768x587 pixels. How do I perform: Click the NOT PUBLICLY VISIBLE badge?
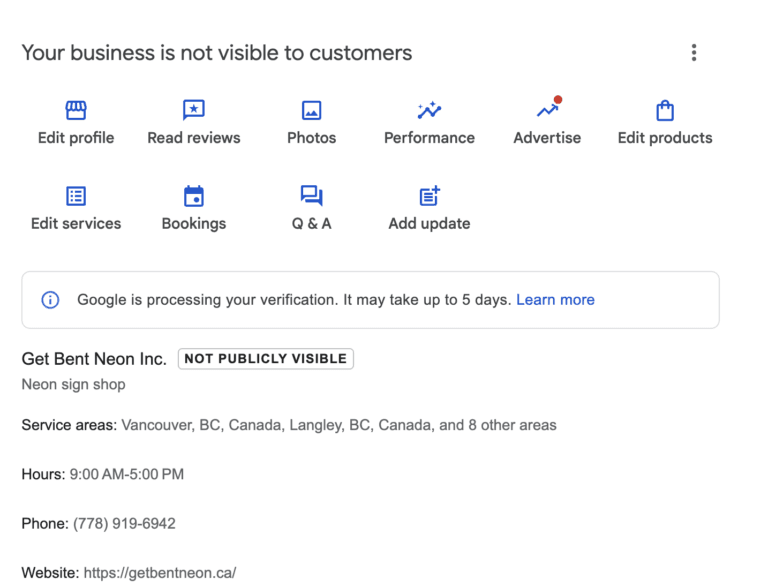tap(265, 359)
